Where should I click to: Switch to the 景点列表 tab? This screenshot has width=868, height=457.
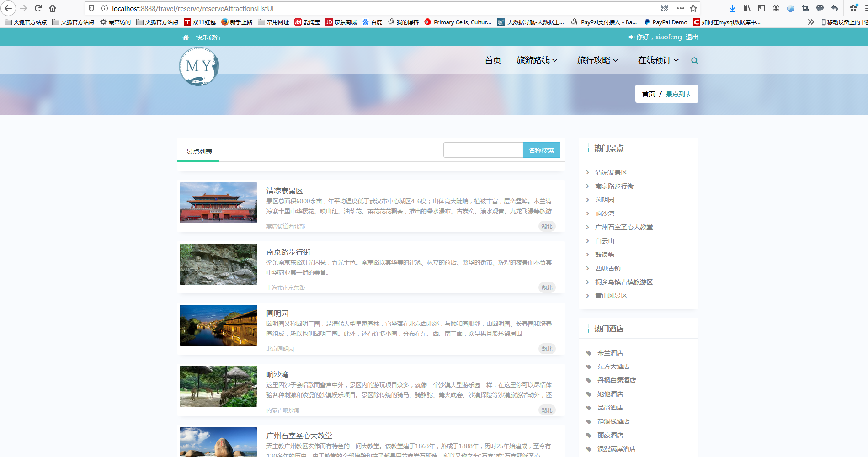(x=199, y=152)
